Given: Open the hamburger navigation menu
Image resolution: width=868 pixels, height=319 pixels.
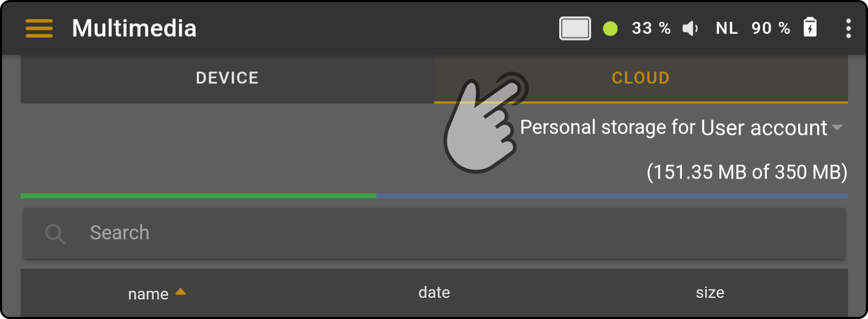Looking at the screenshot, I should coord(39,28).
